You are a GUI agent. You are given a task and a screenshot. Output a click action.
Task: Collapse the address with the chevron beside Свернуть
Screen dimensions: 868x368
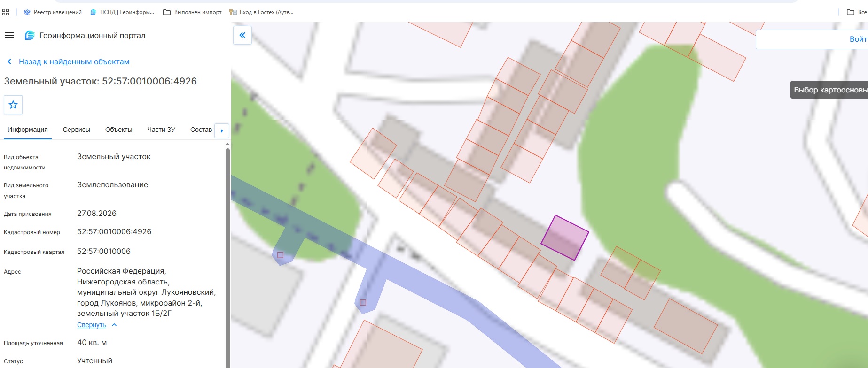[x=114, y=325]
